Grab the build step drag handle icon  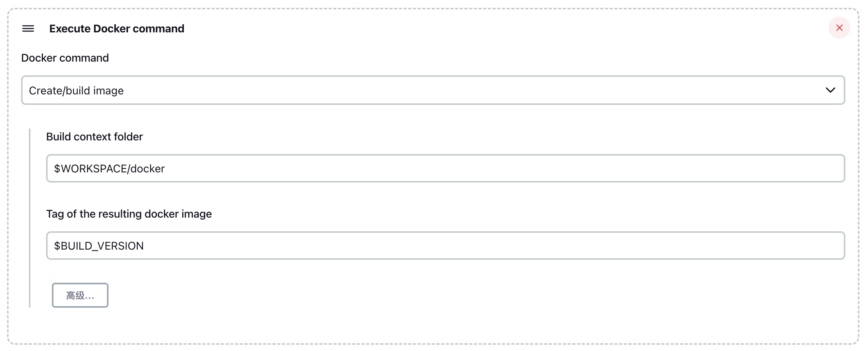pyautogui.click(x=28, y=28)
